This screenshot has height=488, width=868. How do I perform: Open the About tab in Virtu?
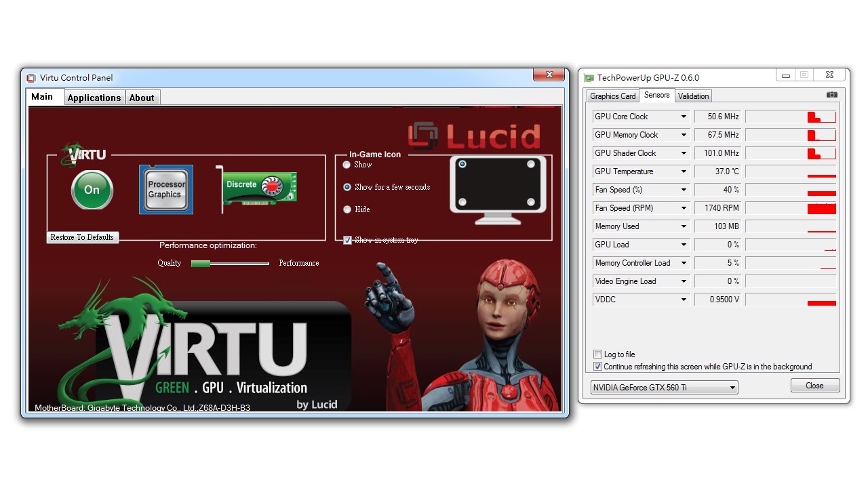(x=142, y=98)
